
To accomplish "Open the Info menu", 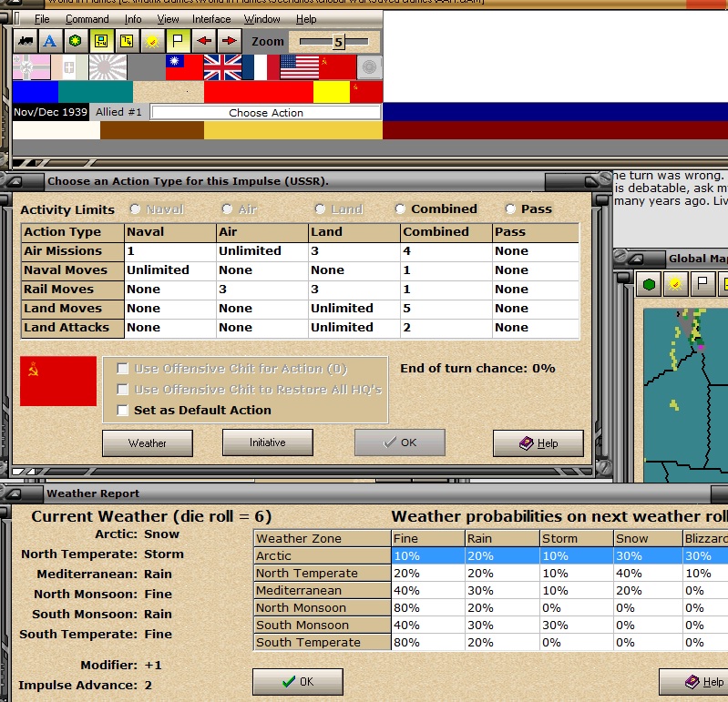I will [x=133, y=19].
